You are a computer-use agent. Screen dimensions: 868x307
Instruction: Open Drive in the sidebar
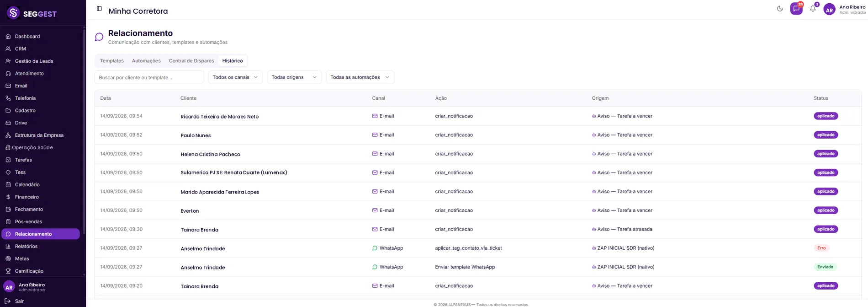tap(21, 123)
